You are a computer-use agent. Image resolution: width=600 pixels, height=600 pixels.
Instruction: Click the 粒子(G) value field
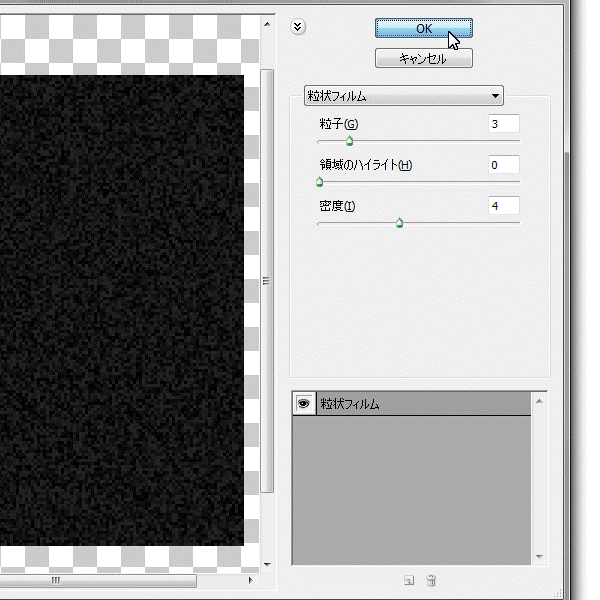(504, 124)
